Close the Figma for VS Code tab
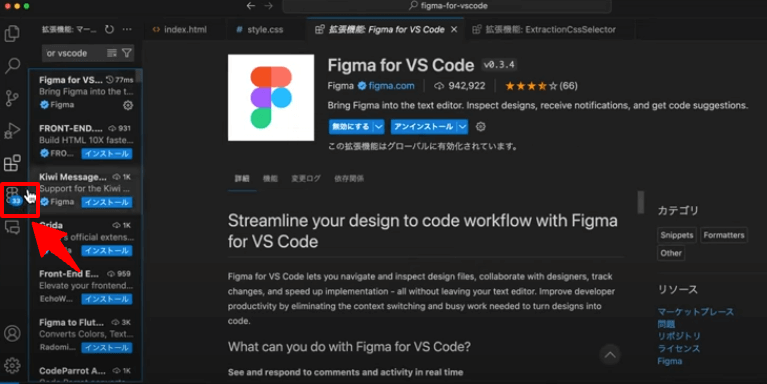Image resolution: width=767 pixels, height=384 pixels. pyautogui.click(x=454, y=29)
